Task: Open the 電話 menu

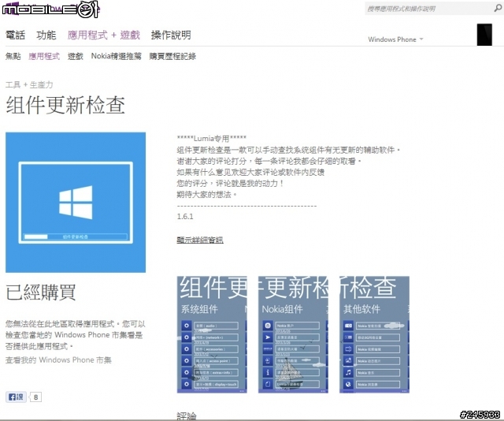Action: click(15, 35)
